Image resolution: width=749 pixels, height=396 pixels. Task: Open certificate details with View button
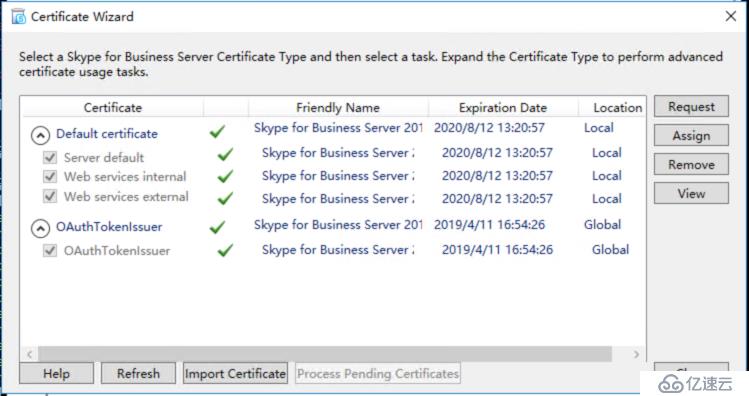click(x=691, y=193)
